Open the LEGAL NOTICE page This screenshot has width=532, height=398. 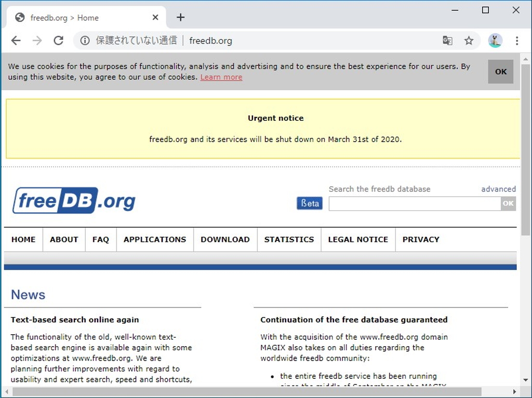pyautogui.click(x=358, y=239)
